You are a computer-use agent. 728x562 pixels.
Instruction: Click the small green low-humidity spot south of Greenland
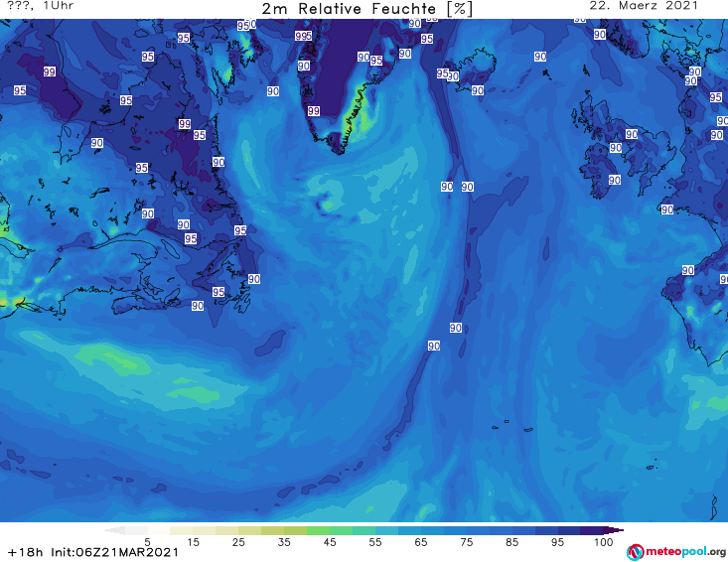(328, 205)
